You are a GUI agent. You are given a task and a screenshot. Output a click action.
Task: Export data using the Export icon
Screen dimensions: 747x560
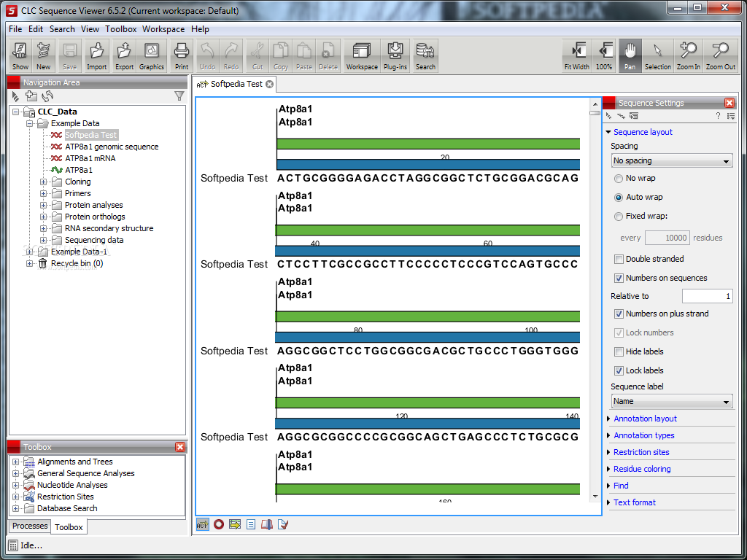point(124,55)
